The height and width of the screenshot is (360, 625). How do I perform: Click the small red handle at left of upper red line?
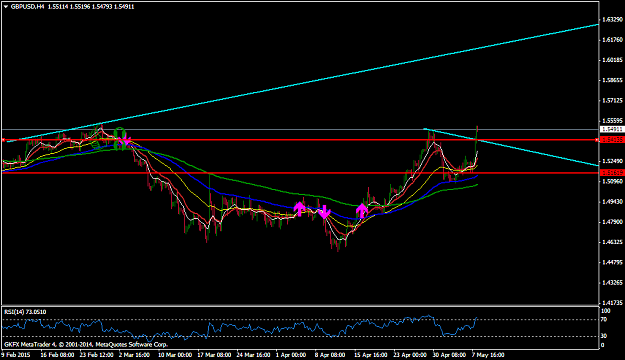pos(4,140)
